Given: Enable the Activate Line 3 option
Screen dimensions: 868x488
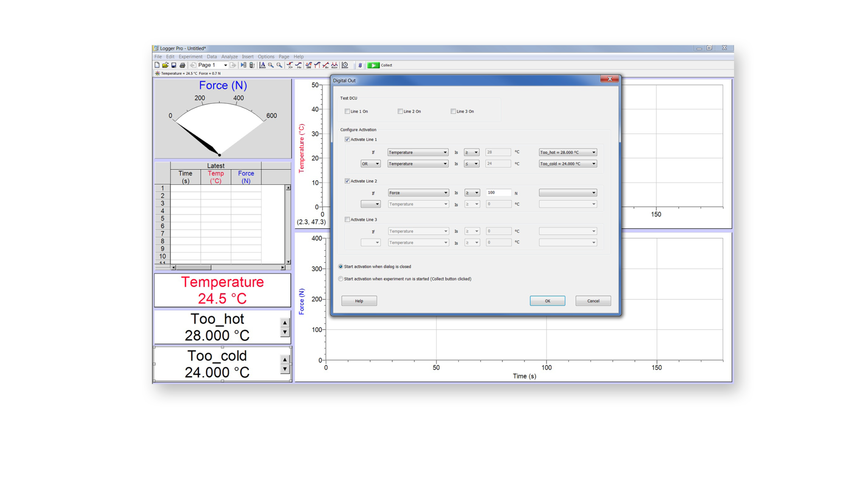Looking at the screenshot, I should [348, 219].
